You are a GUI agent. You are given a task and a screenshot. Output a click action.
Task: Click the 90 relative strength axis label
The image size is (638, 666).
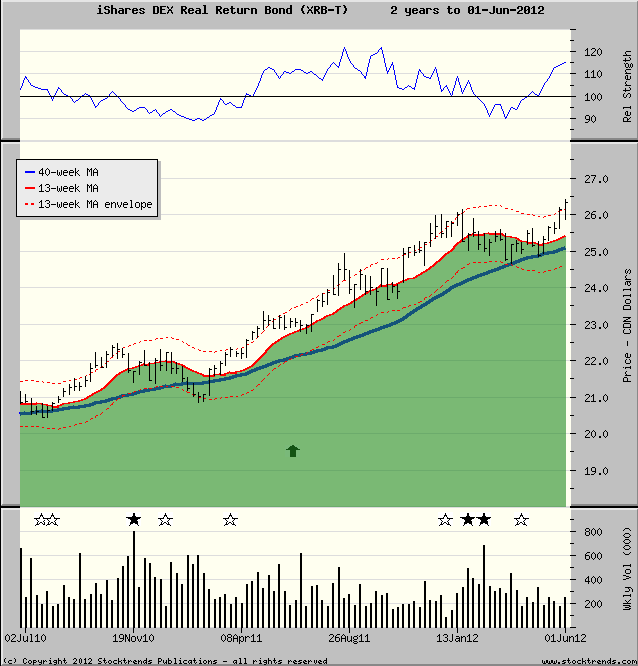[590, 119]
